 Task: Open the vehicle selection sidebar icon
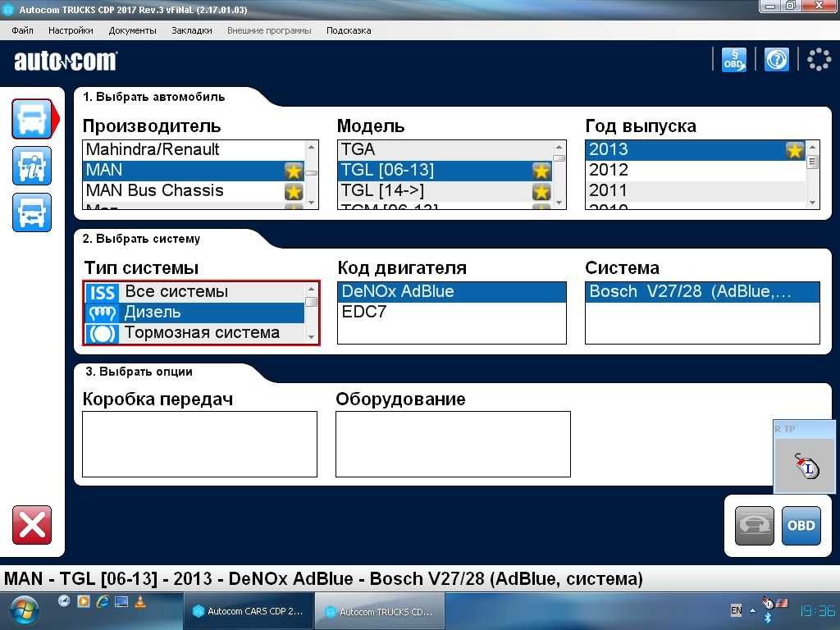(x=32, y=119)
